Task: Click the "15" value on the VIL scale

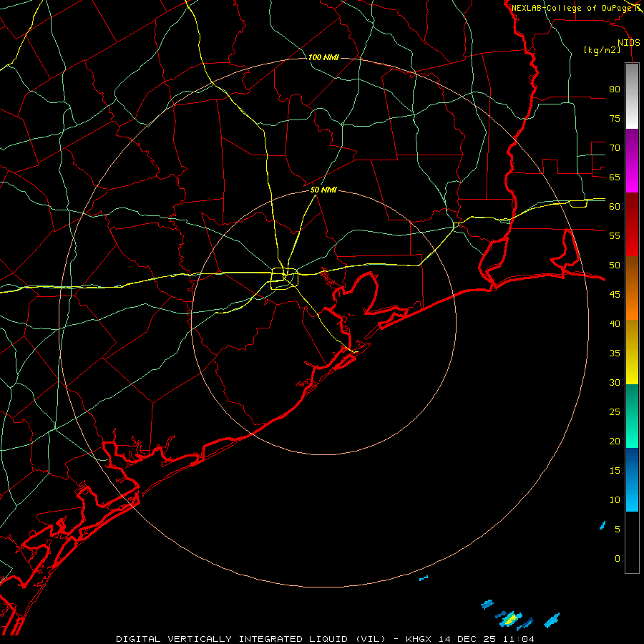Action: coord(615,471)
